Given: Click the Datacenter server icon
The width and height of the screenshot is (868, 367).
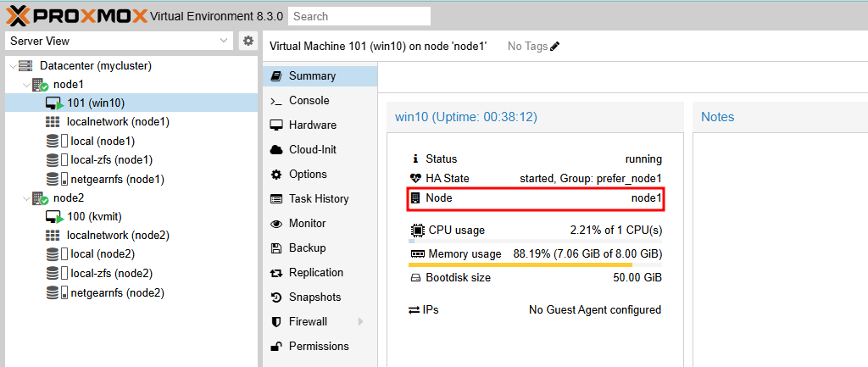Looking at the screenshot, I should [x=25, y=66].
